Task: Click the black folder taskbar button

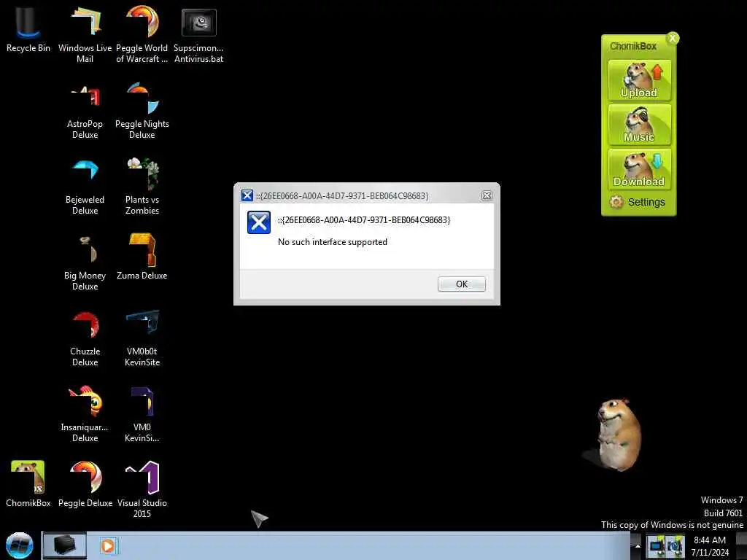Action: click(64, 545)
